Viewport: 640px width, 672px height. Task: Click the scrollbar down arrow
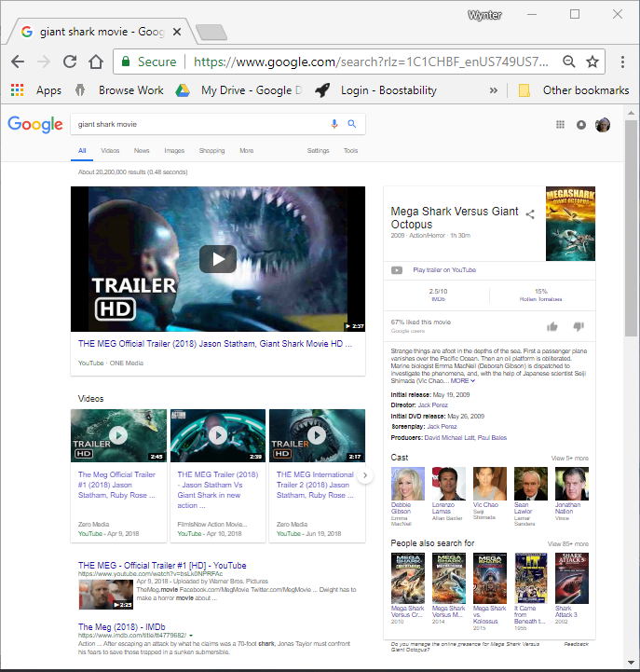pos(631,662)
